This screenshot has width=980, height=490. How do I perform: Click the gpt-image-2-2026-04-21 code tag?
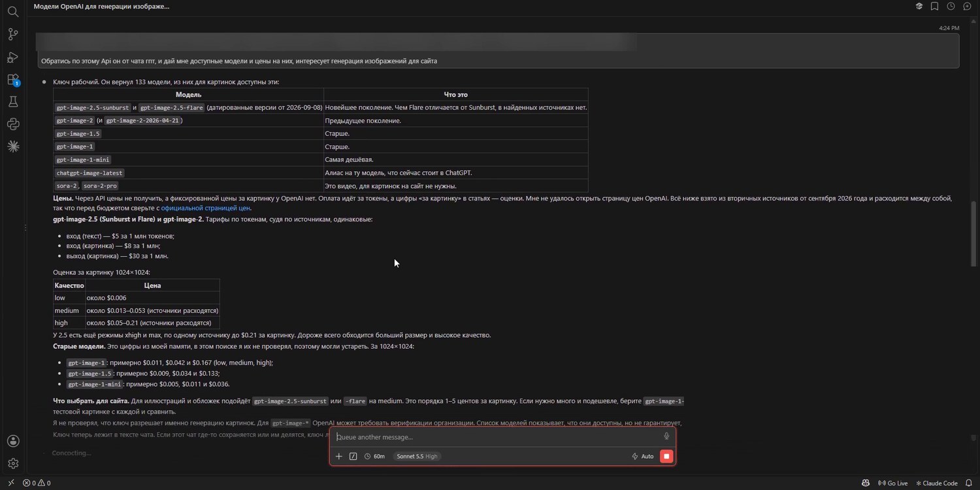(143, 120)
